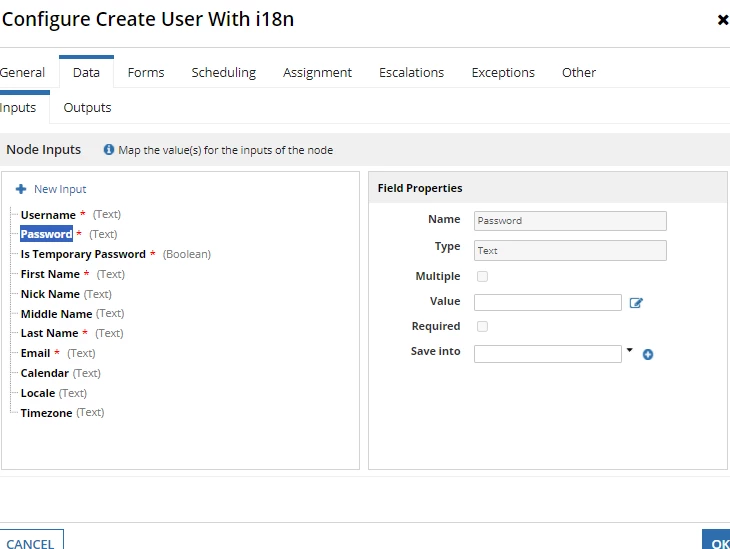Select the Locale input row
Image resolution: width=730 pixels, height=549 pixels.
[x=54, y=393]
